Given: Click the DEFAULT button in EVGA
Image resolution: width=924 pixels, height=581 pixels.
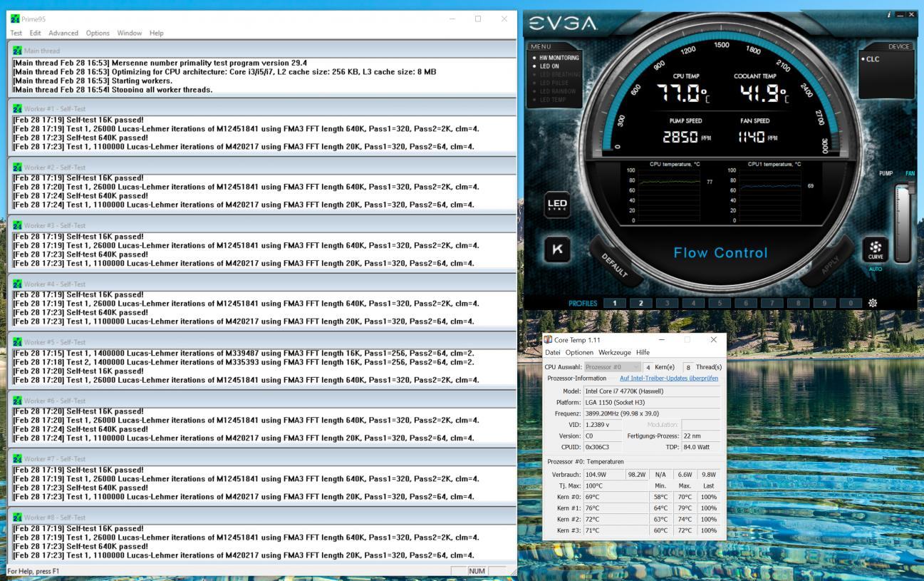Looking at the screenshot, I should pos(616,264).
